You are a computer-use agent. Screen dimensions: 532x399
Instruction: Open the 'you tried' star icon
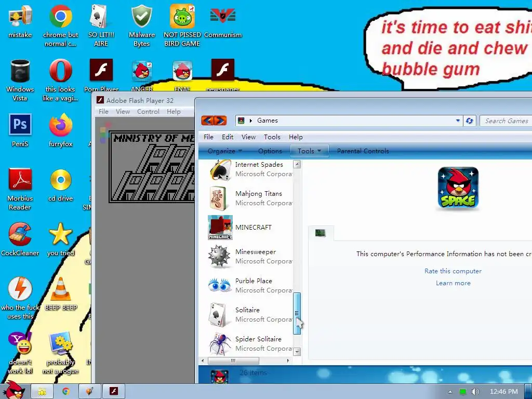click(x=60, y=240)
